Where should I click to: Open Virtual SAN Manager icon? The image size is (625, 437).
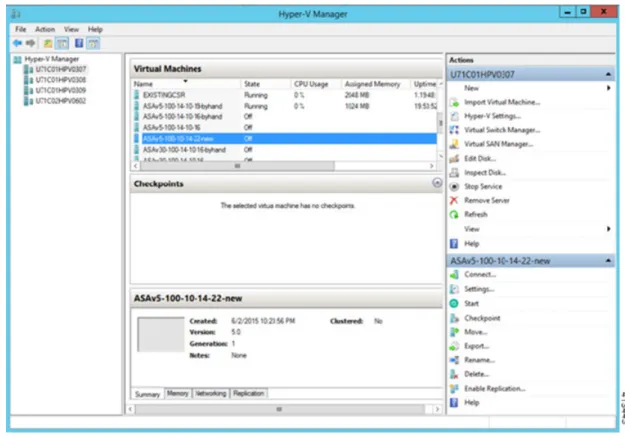(454, 144)
